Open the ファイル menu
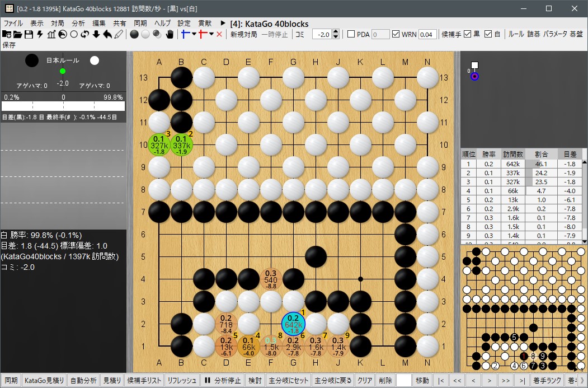 coord(13,24)
